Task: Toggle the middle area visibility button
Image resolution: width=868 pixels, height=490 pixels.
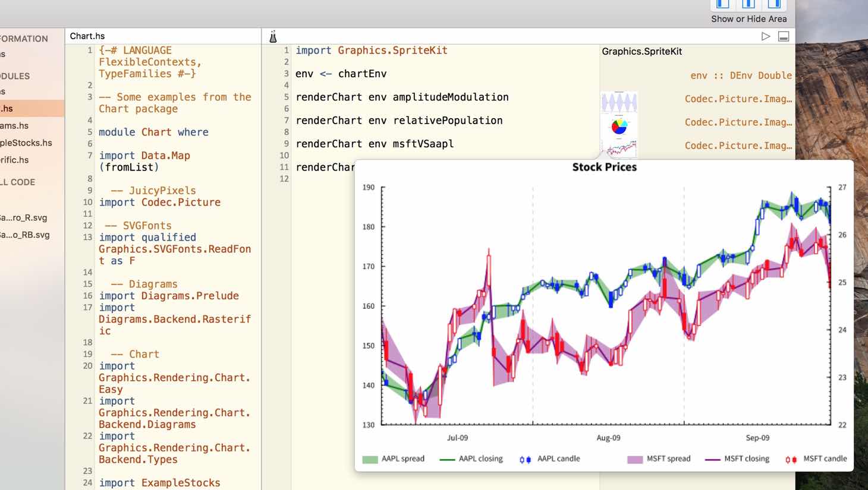Action: tap(749, 4)
